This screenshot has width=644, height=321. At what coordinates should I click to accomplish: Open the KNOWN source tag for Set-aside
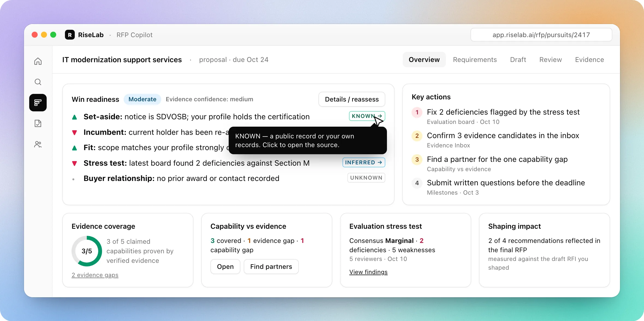(367, 116)
